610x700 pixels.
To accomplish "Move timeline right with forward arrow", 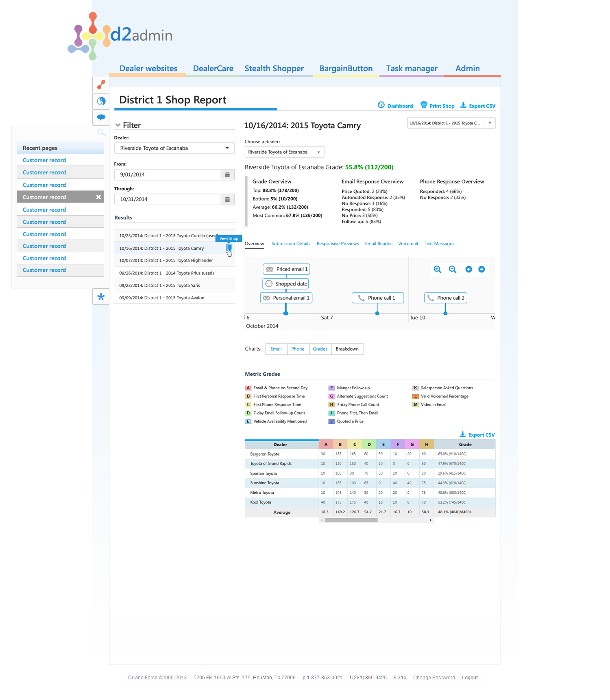I will point(482,269).
